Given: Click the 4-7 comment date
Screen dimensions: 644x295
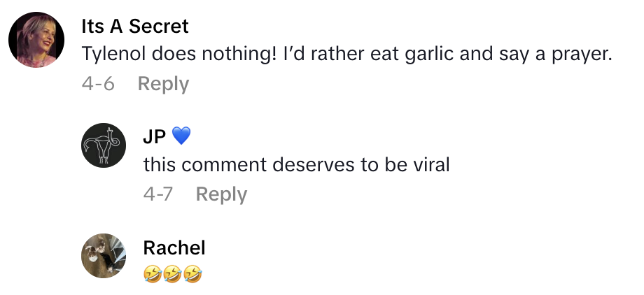Looking at the screenshot, I should point(158,194).
